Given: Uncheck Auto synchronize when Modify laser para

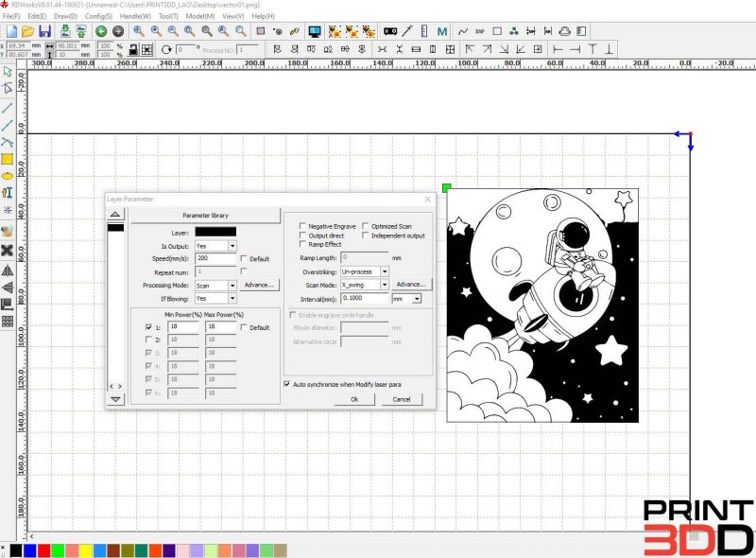Looking at the screenshot, I should [x=287, y=384].
